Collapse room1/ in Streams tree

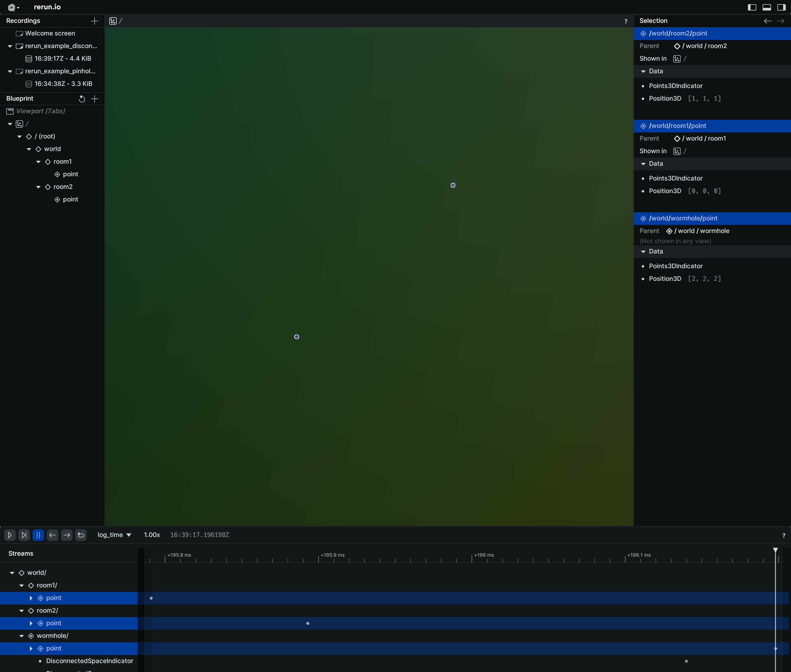[x=22, y=586]
